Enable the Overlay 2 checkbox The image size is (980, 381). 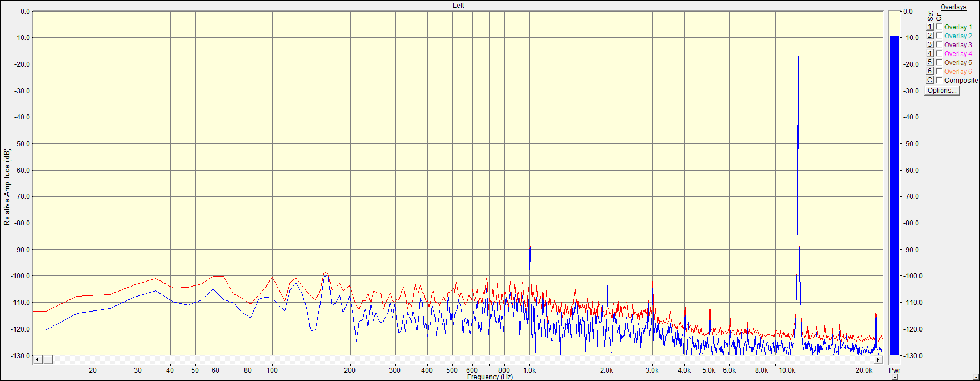[x=939, y=36]
